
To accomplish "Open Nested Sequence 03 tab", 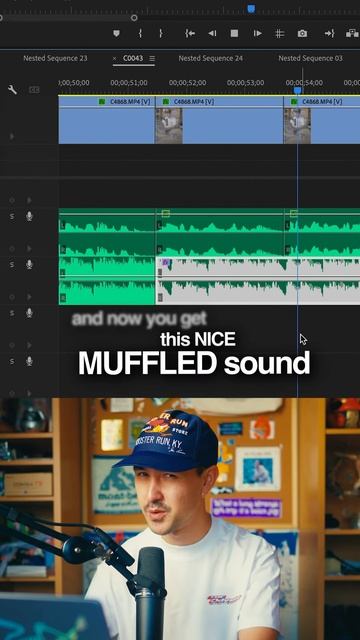I will click(x=311, y=58).
